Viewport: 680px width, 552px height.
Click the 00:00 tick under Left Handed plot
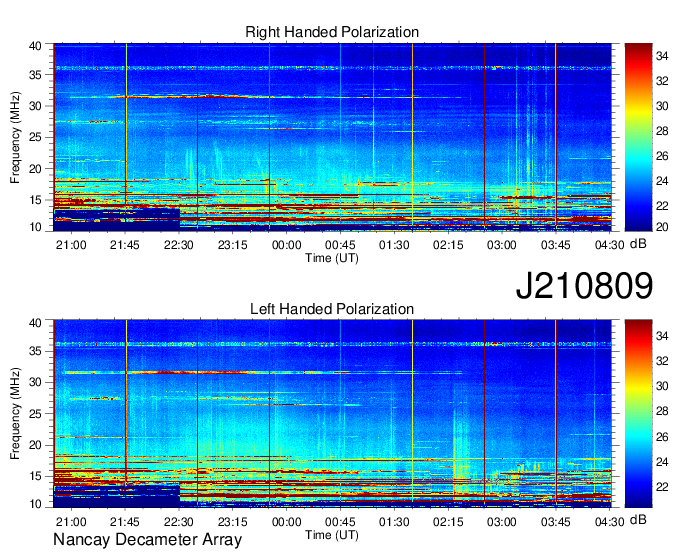(x=287, y=521)
